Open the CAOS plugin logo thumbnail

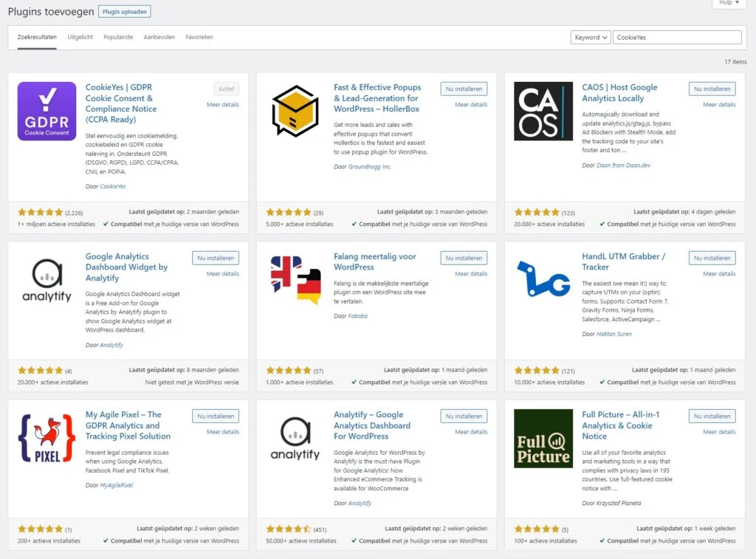tap(543, 111)
